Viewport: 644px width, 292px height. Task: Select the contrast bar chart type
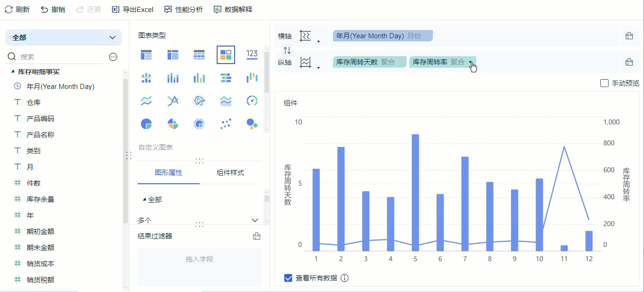(x=226, y=78)
